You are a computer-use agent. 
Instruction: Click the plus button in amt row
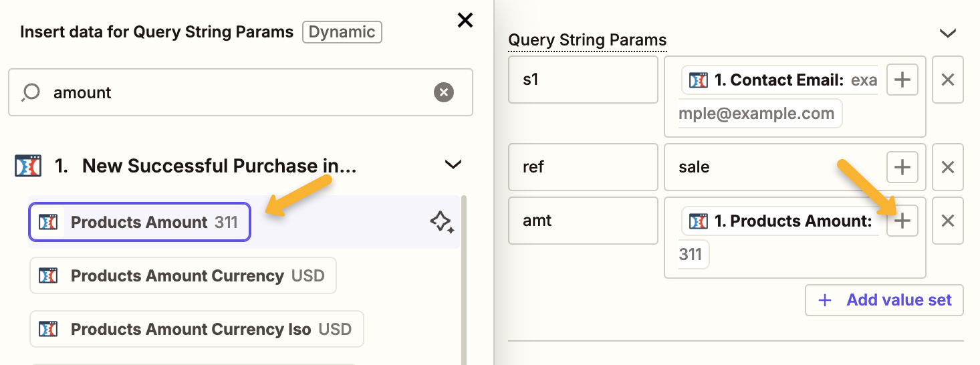(902, 221)
